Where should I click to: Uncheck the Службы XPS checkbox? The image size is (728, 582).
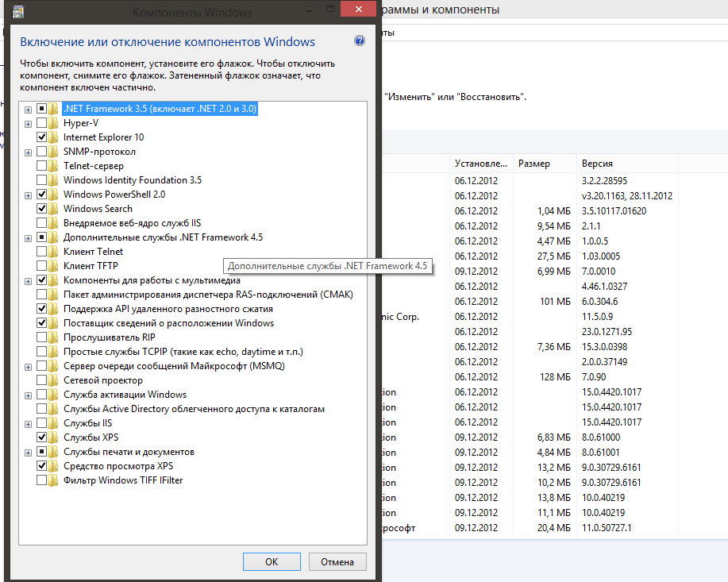click(41, 437)
